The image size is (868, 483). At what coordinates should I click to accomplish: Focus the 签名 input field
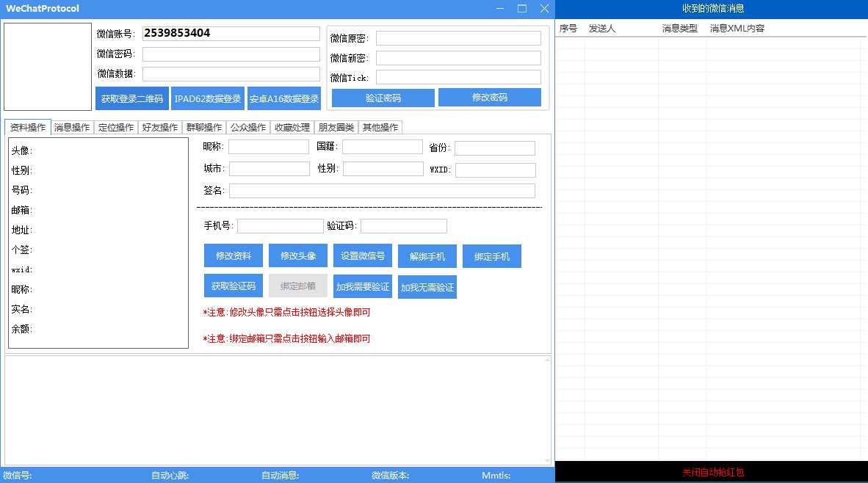382,191
